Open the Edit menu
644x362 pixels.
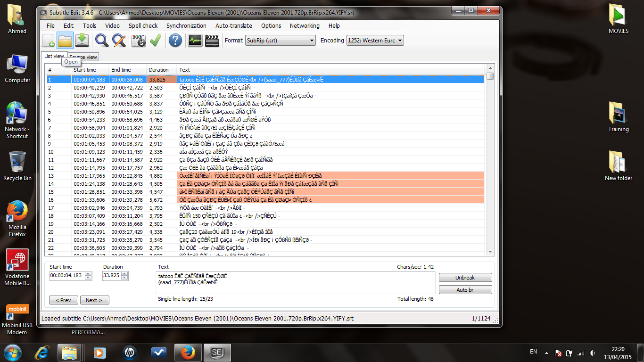pyautogui.click(x=69, y=25)
